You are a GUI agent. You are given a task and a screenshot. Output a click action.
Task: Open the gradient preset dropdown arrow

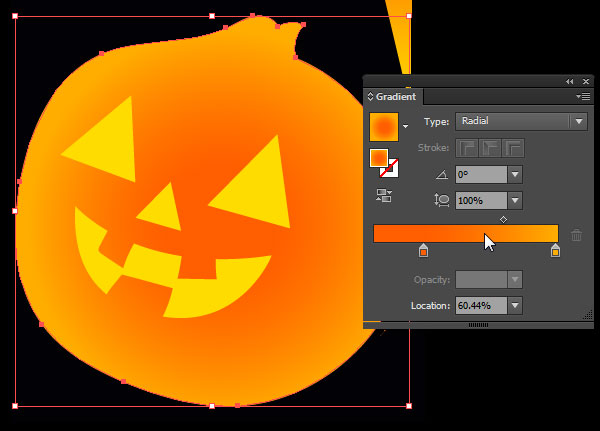406,126
